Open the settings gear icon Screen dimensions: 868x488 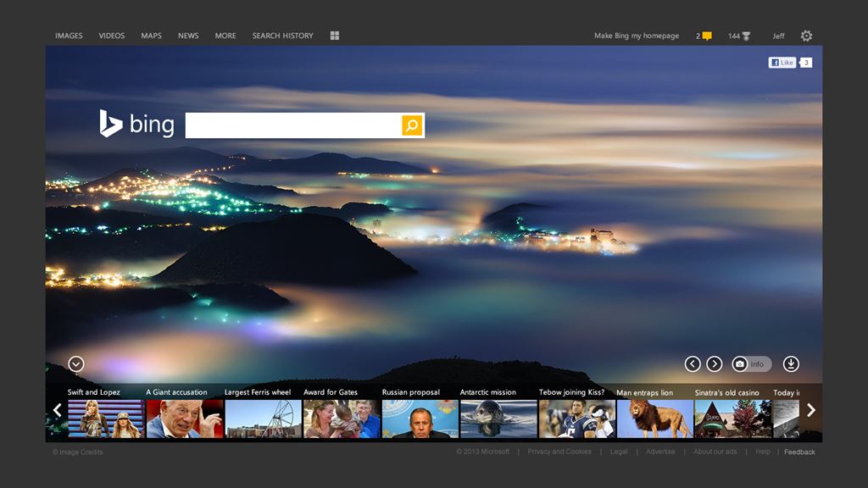pos(807,36)
